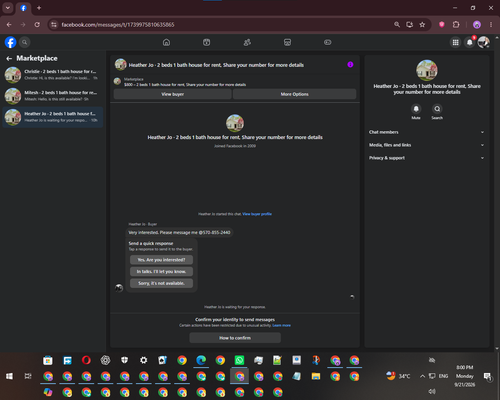500x400 pixels.
Task: Open the account profile picture menu
Action: click(x=484, y=42)
